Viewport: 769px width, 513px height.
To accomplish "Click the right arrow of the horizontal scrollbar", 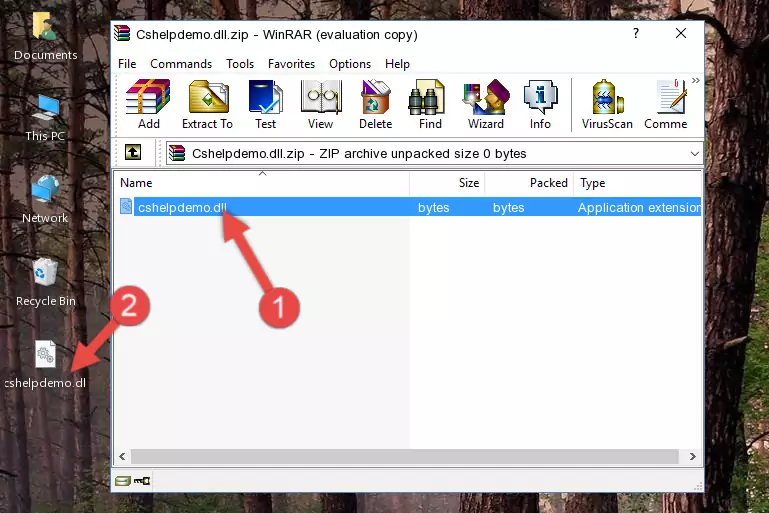I will coord(692,457).
